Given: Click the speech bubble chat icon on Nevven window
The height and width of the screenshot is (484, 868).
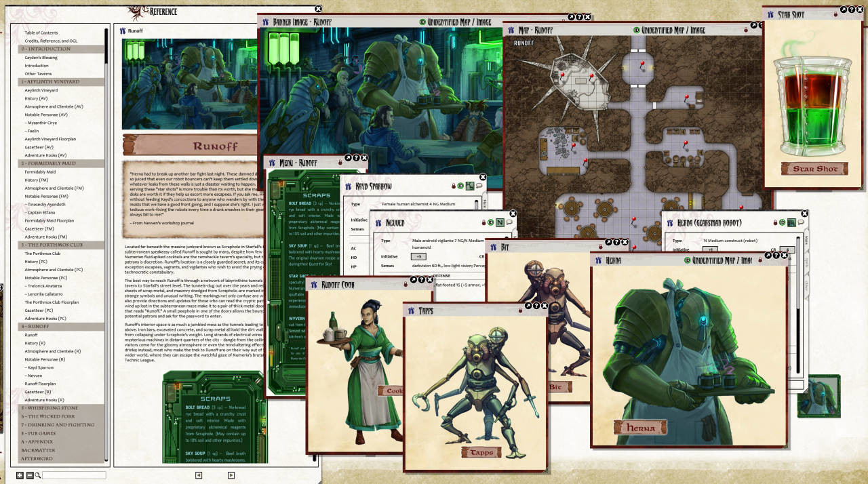Looking at the screenshot, I should [x=510, y=222].
